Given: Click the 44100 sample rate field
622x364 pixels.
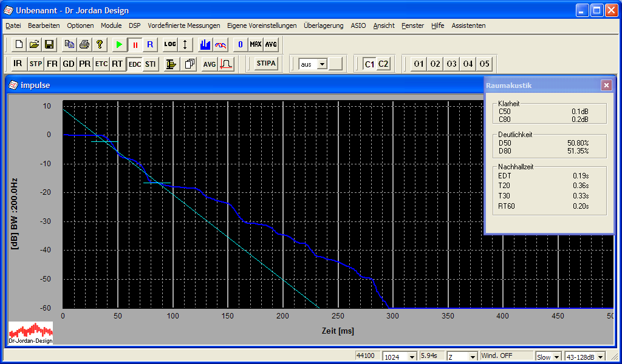Looking at the screenshot, I should [x=367, y=356].
